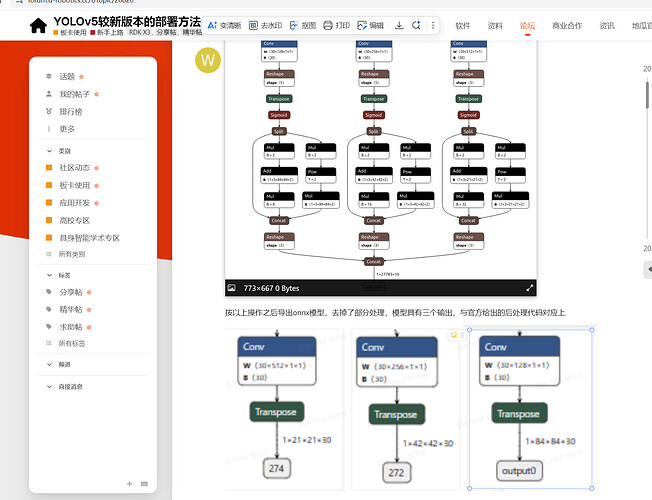Open the three-dot more menu in image toolbar
This screenshot has width=652, height=500.
click(433, 25)
